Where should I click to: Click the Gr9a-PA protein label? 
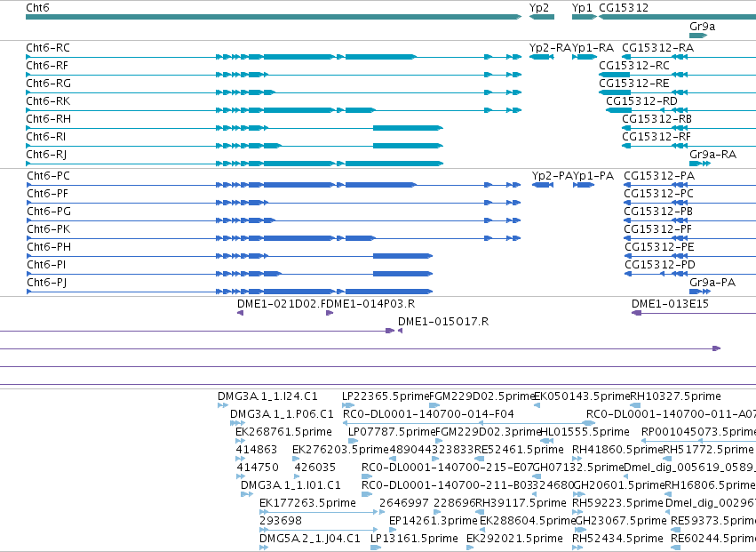pos(712,283)
